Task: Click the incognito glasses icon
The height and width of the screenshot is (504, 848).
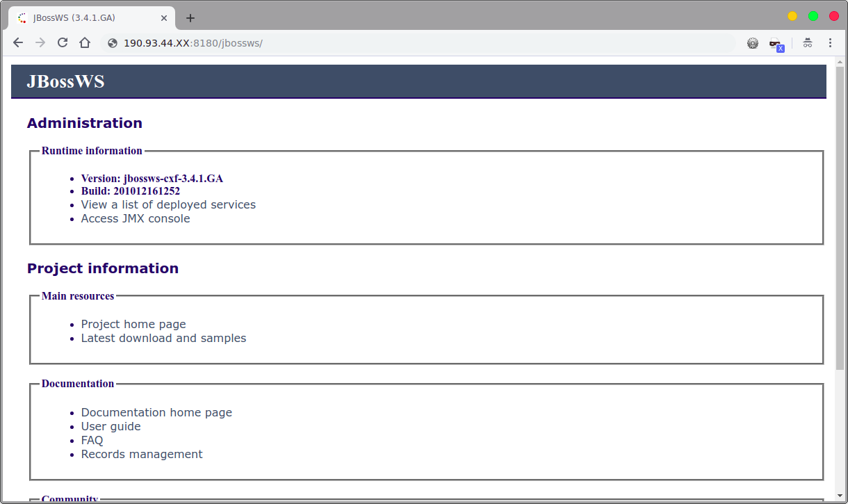Action: [808, 43]
